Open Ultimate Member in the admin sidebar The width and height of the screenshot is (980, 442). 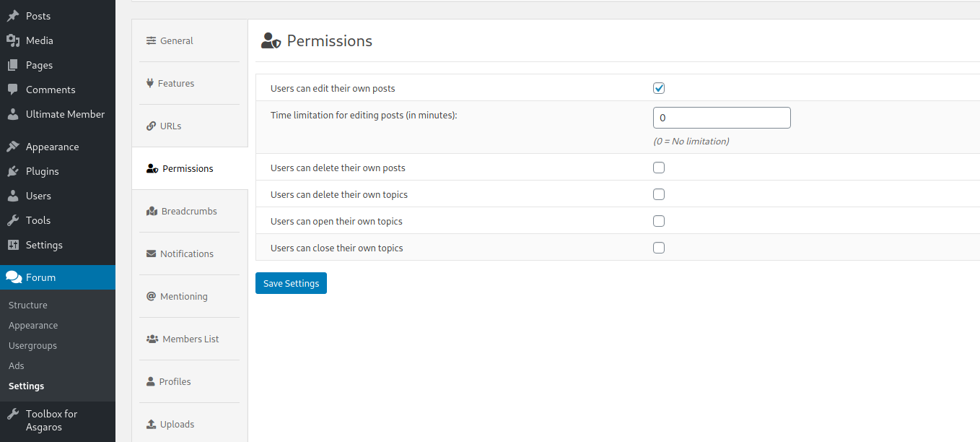65,114
